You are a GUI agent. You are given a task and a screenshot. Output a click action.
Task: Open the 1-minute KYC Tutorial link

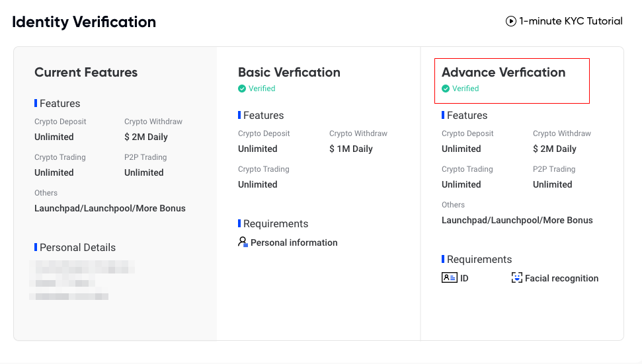(x=570, y=21)
